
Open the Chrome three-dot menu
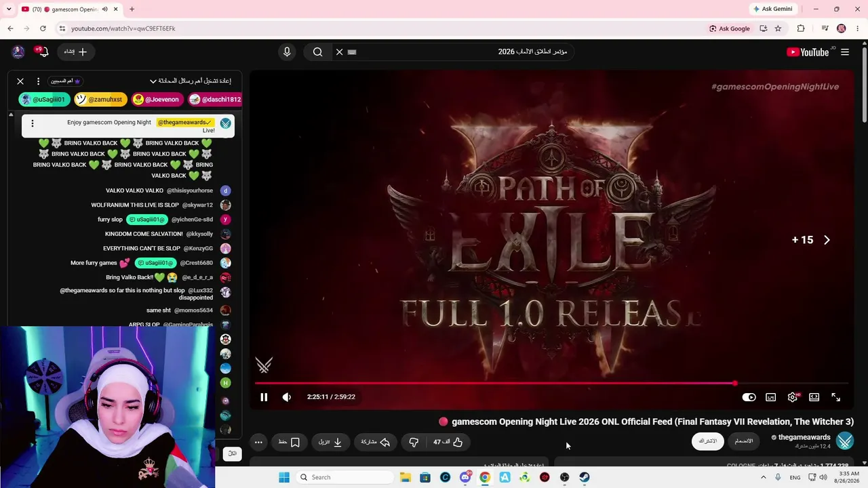[x=857, y=28]
